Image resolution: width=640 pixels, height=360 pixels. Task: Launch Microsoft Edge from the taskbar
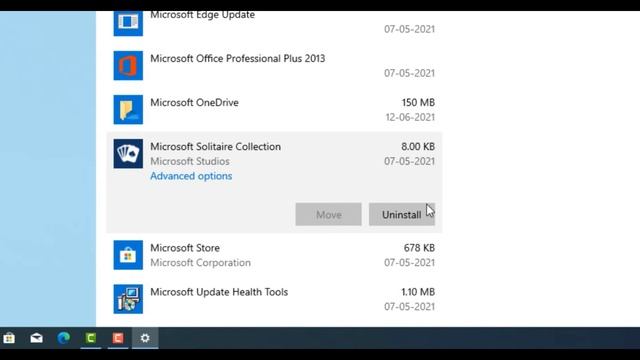[x=64, y=338]
